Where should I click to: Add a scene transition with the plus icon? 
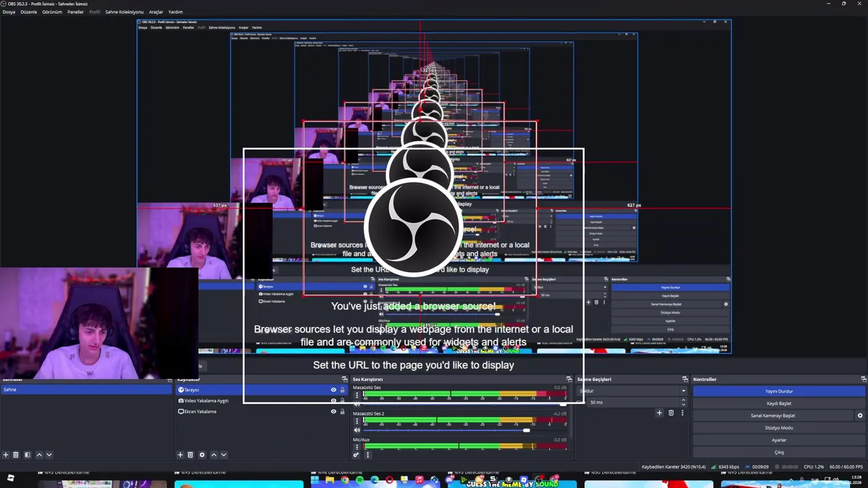coord(659,413)
